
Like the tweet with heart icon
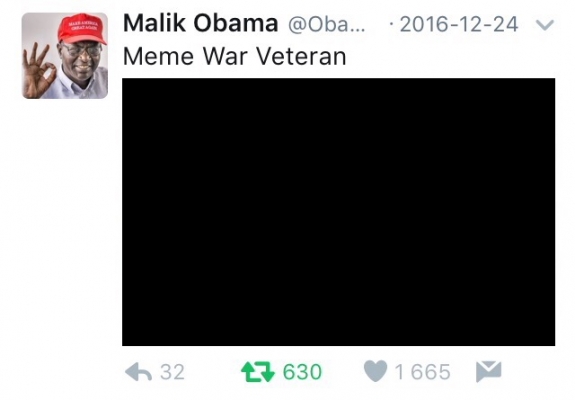[375, 371]
